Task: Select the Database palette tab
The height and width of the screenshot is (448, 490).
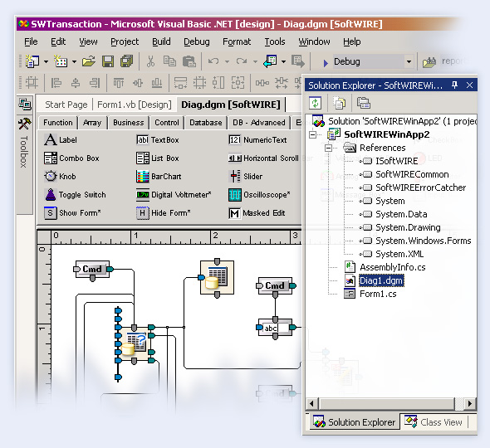Action: point(206,123)
